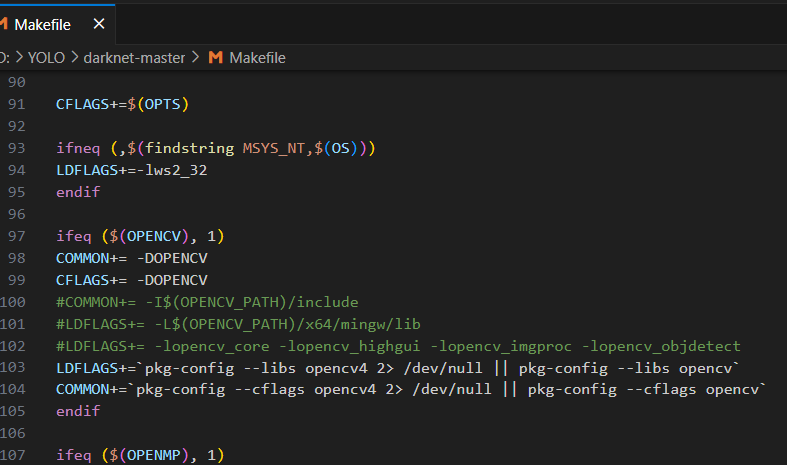787x465 pixels.
Task: Close the Makefile tab
Action: click(99, 24)
